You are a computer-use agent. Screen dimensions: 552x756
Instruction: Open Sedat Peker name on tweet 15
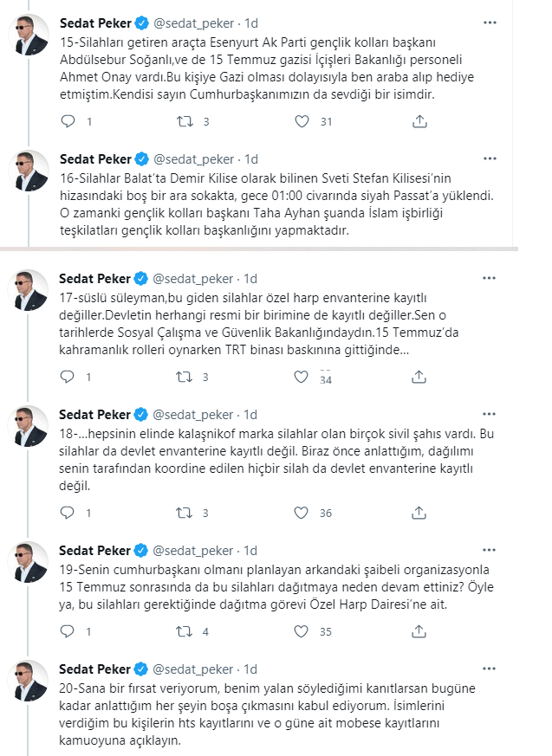pyautogui.click(x=95, y=23)
